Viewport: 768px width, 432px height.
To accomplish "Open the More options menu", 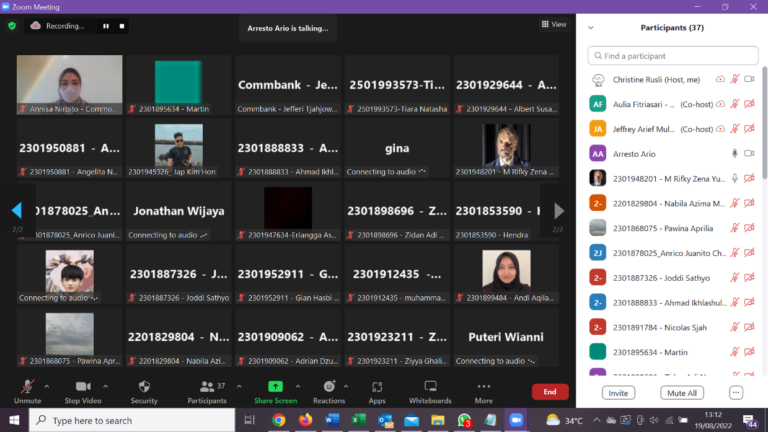I will click(x=483, y=392).
